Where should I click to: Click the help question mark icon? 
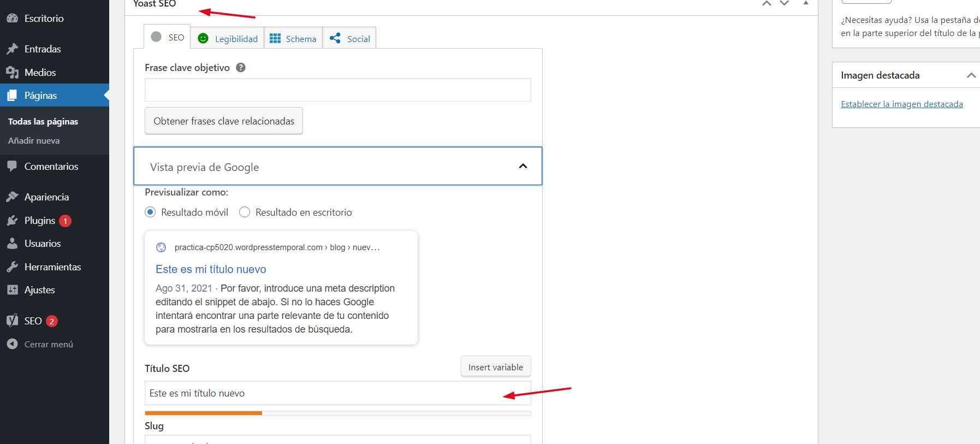click(241, 68)
